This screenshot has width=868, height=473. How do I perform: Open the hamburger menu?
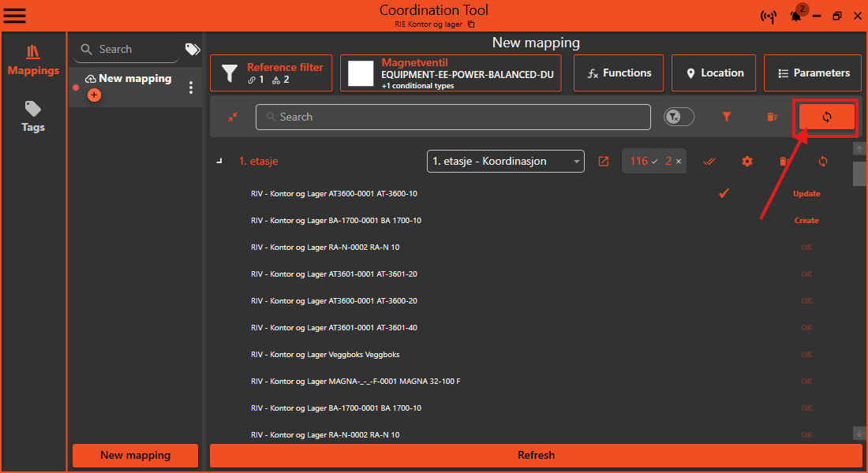click(x=14, y=15)
